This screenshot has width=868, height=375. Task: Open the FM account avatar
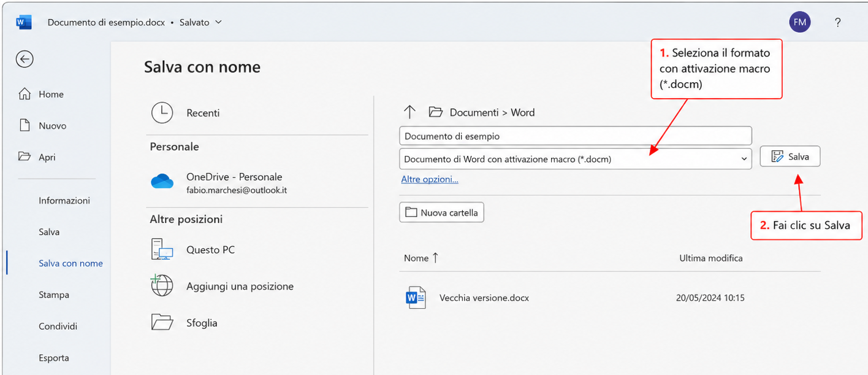pyautogui.click(x=799, y=22)
